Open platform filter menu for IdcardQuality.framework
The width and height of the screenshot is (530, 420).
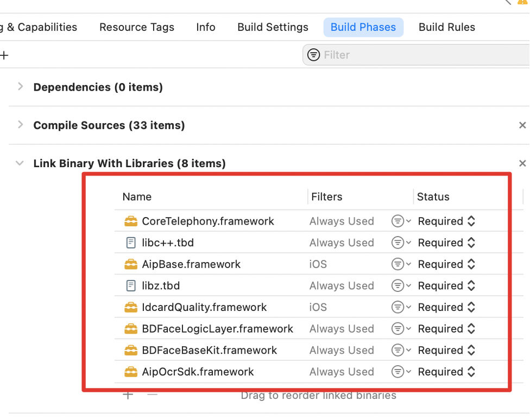(401, 307)
